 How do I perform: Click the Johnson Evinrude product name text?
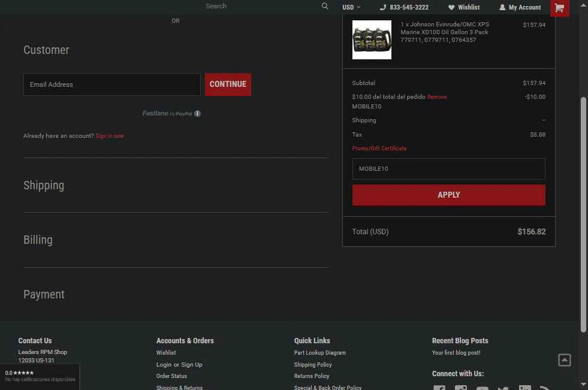click(x=445, y=32)
